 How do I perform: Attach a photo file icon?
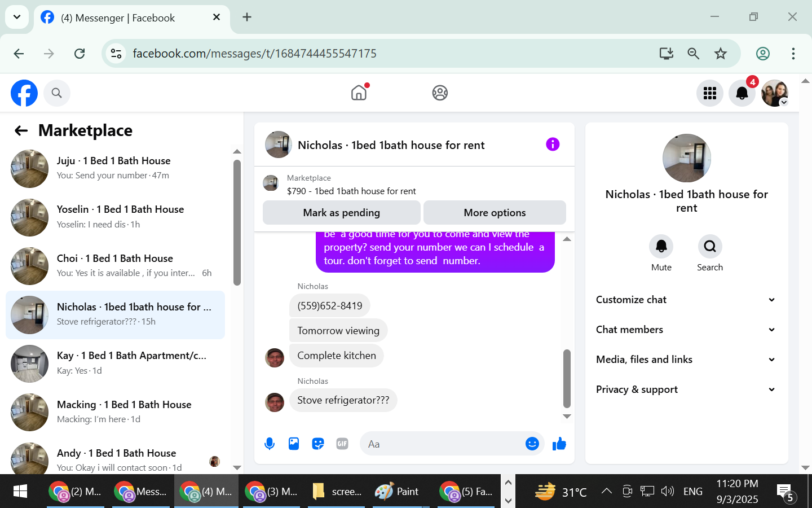(294, 444)
